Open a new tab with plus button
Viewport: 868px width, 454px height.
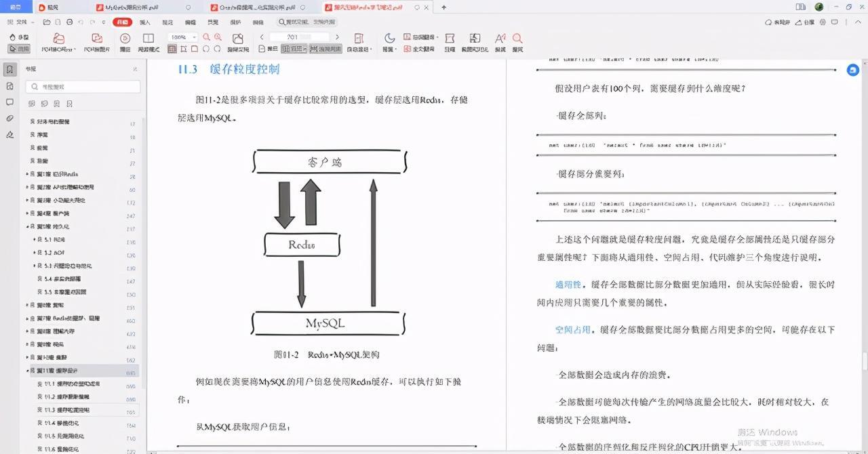coord(444,7)
